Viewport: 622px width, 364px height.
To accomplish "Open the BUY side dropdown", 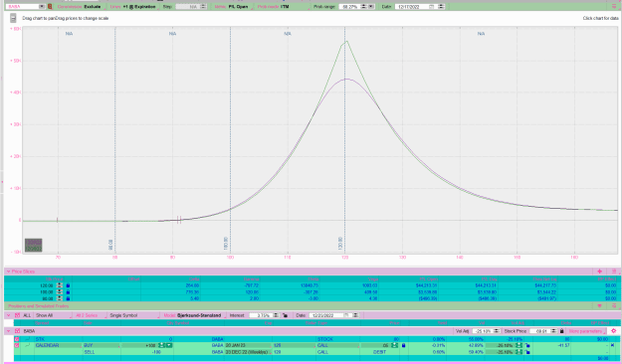I will tap(102, 346).
